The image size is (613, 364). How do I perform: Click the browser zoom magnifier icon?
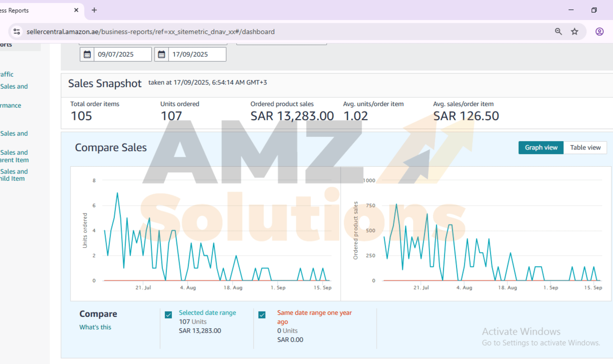tap(558, 32)
